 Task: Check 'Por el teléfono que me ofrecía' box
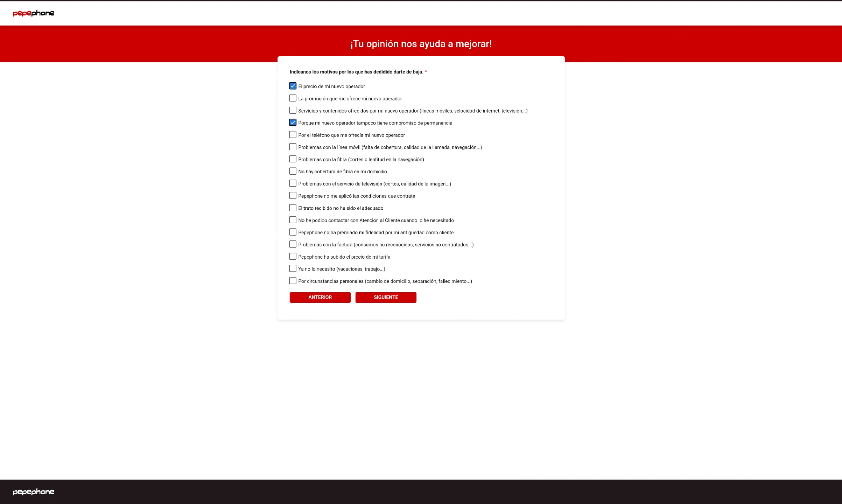coord(293,135)
